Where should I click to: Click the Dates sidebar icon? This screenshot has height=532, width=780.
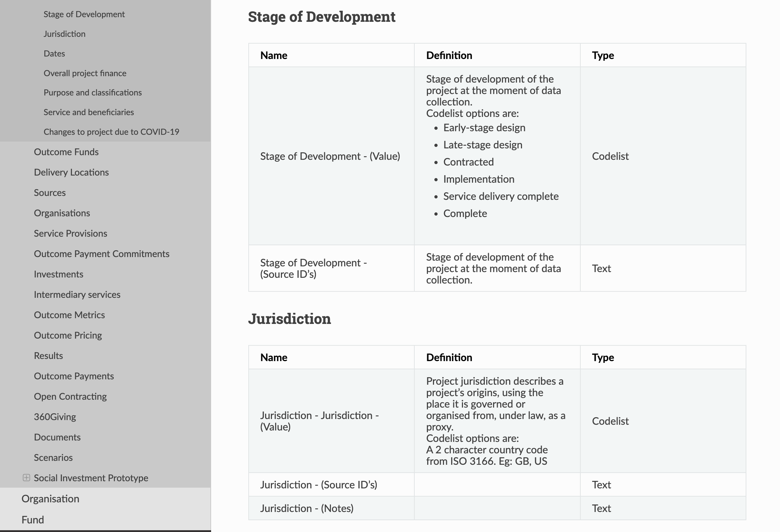click(x=54, y=53)
